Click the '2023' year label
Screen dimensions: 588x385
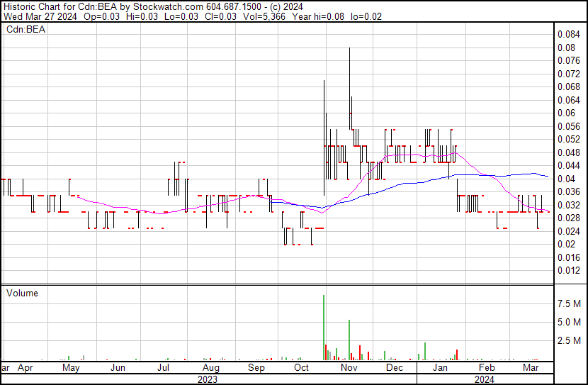click(208, 380)
